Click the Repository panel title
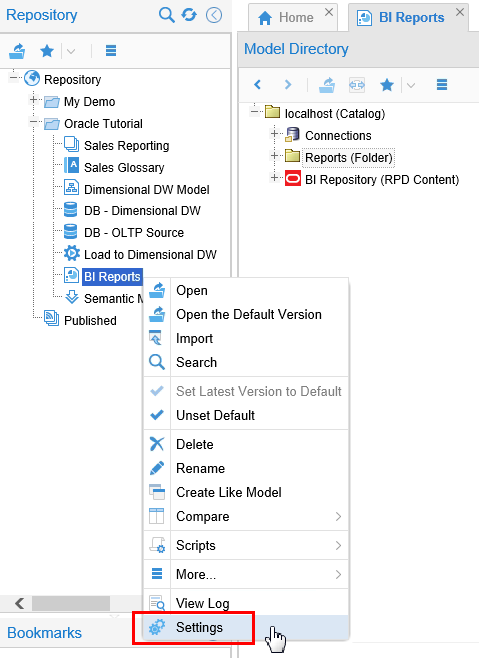The image size is (479, 658). point(42,15)
